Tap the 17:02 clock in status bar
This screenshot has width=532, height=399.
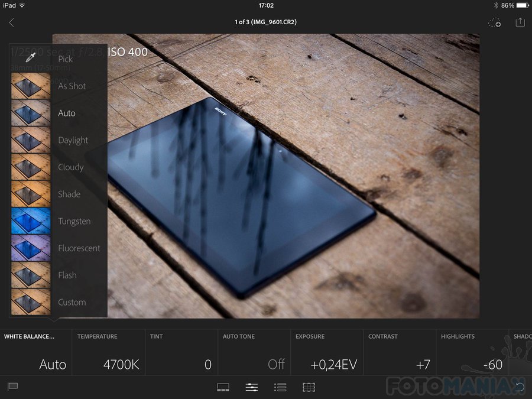pos(266,5)
